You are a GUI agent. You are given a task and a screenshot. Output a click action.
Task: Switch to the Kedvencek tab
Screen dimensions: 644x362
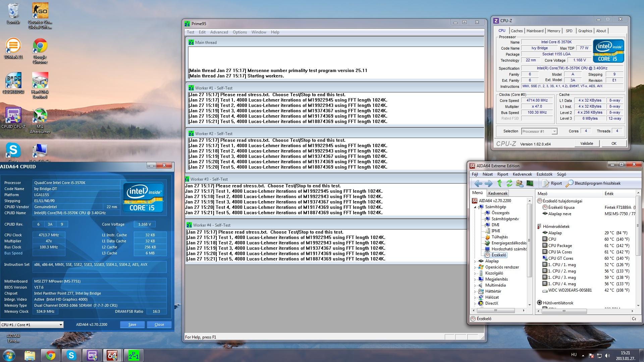(x=498, y=193)
